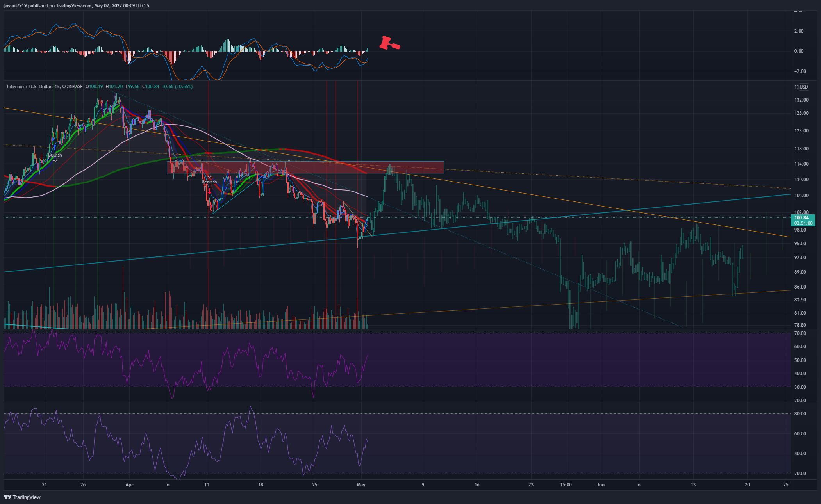Click price scale label 118.00

(801, 149)
